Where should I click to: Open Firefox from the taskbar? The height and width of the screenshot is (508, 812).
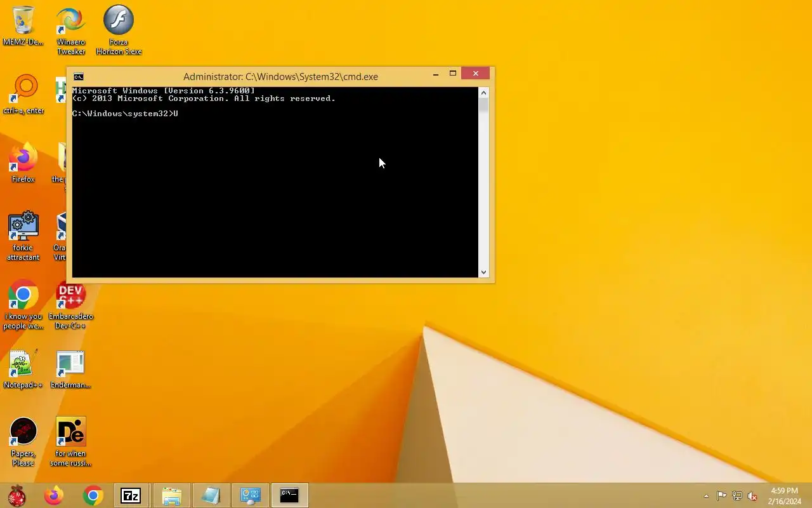click(x=54, y=495)
